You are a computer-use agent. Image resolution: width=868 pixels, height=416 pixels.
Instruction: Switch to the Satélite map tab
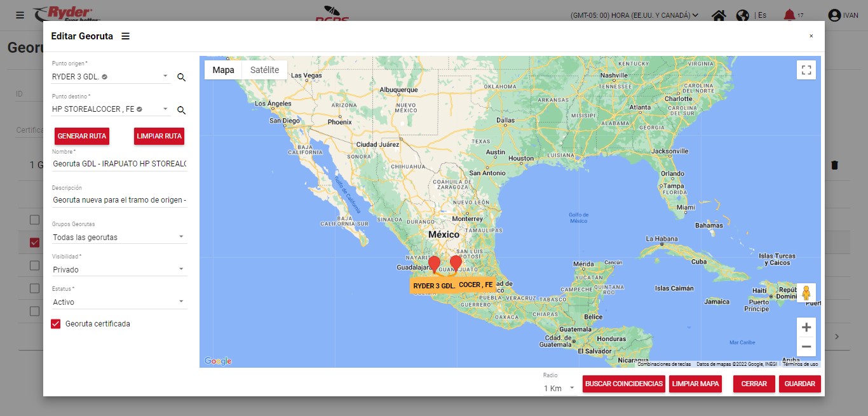(x=264, y=70)
